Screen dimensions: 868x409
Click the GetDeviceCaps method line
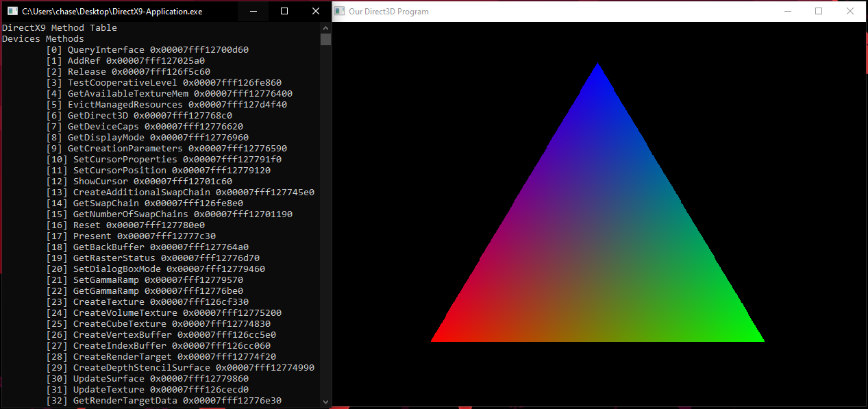(x=105, y=126)
